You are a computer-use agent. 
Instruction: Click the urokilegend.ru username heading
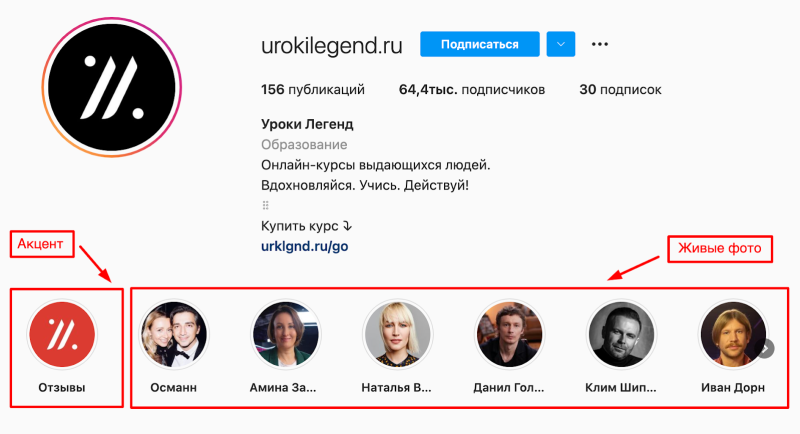point(332,46)
